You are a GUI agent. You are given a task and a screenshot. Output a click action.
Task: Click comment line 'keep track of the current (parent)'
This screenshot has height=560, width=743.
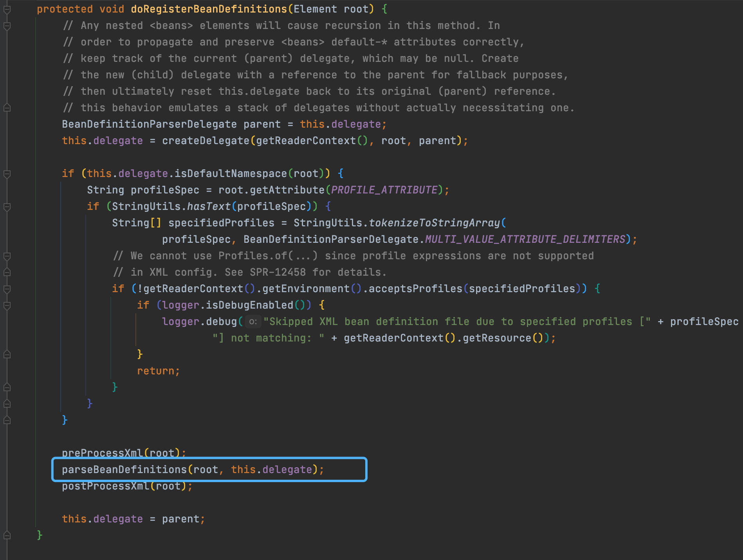(x=290, y=58)
